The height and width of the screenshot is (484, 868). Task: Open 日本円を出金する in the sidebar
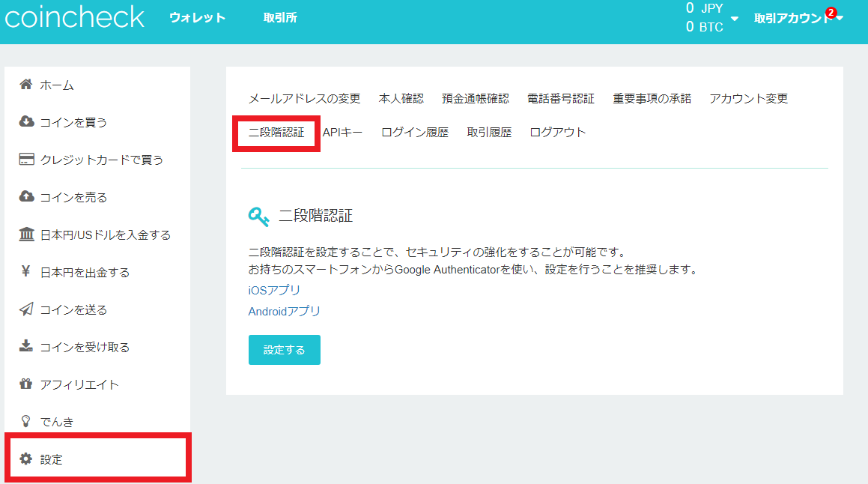(x=84, y=273)
